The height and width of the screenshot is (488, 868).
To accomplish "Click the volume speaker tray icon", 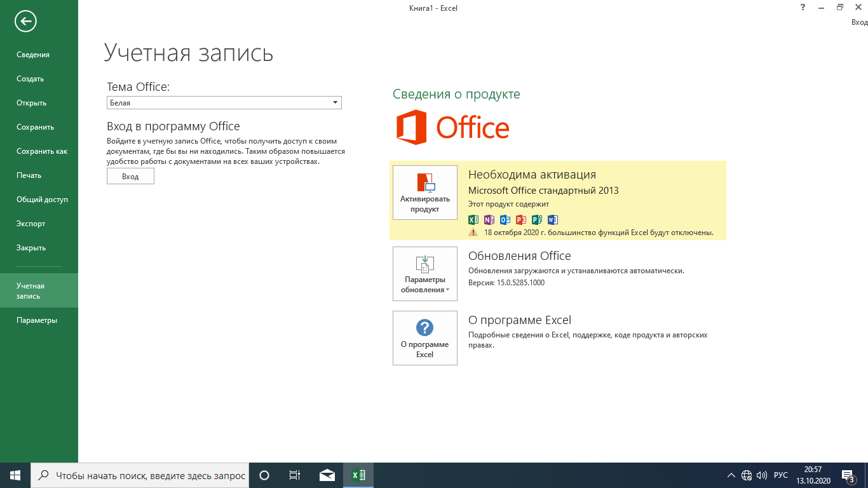I will click(x=762, y=475).
